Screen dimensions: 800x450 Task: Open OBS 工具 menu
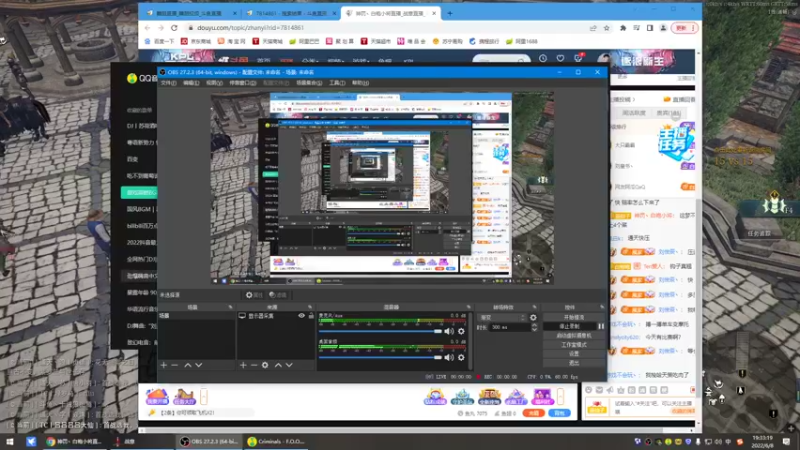(x=337, y=83)
